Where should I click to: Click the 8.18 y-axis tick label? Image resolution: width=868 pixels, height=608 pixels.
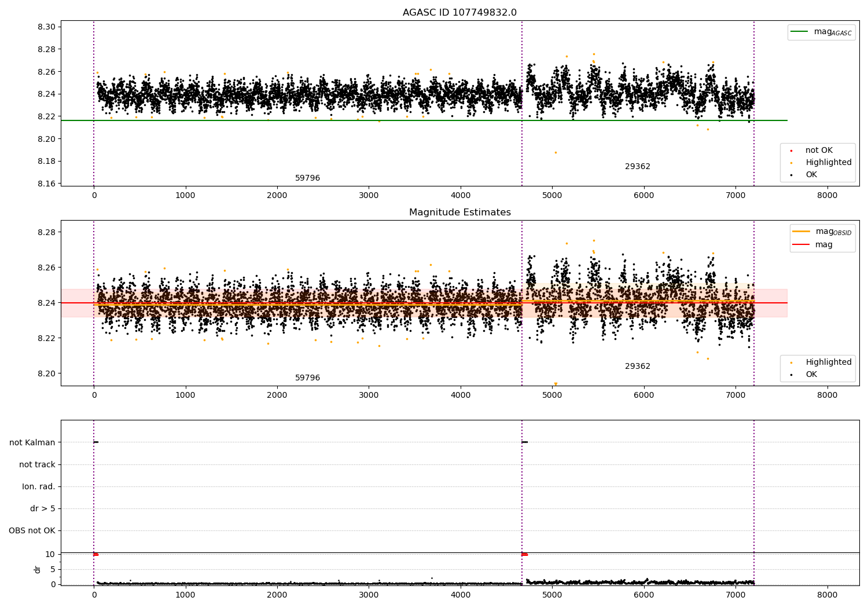[x=46, y=162]
